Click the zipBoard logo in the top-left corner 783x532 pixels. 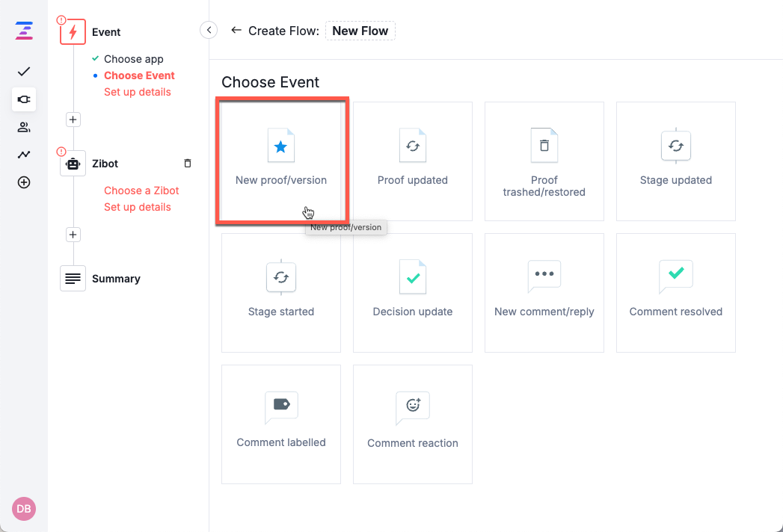23,32
